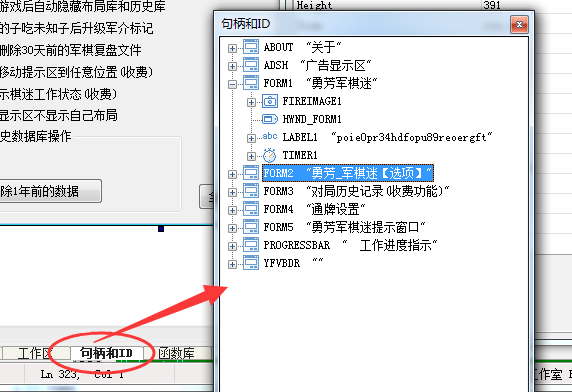Click 显示区不显示自己布局 option text
This screenshot has width=572, height=392.
click(59, 115)
